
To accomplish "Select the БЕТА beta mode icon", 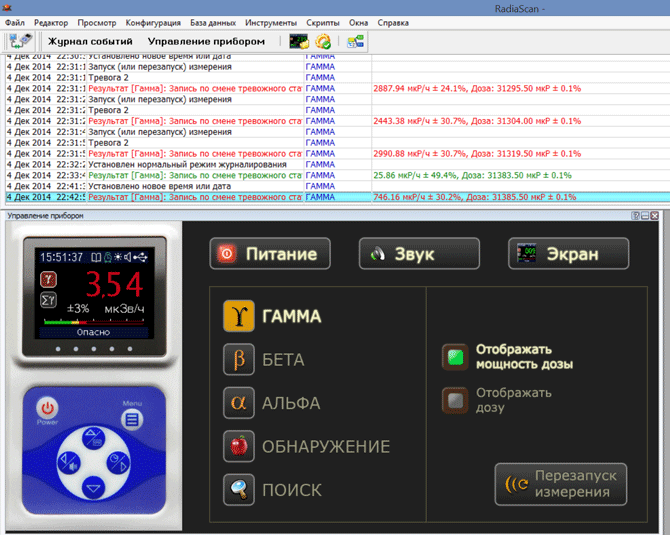I will [x=238, y=360].
